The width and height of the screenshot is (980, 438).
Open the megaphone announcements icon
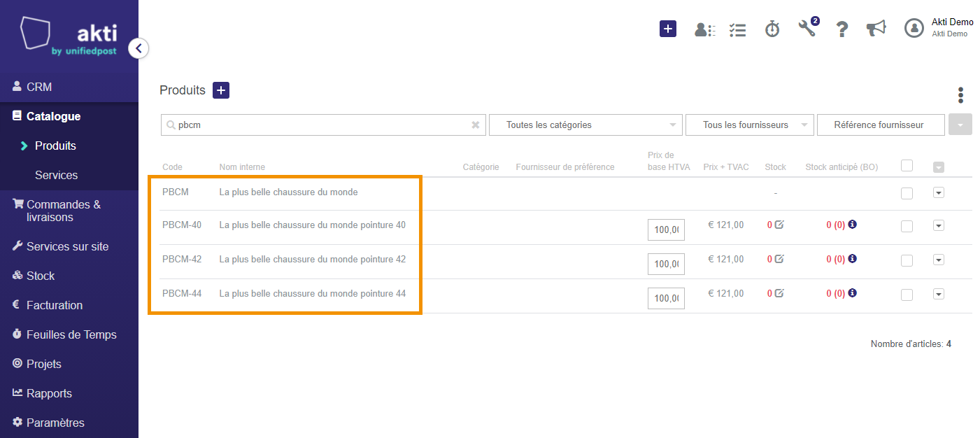pos(876,29)
